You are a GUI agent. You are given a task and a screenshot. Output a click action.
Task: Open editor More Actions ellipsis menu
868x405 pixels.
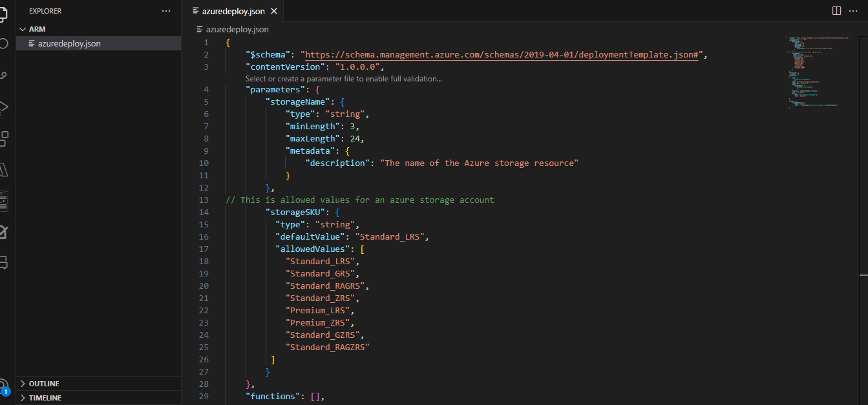[x=852, y=11]
